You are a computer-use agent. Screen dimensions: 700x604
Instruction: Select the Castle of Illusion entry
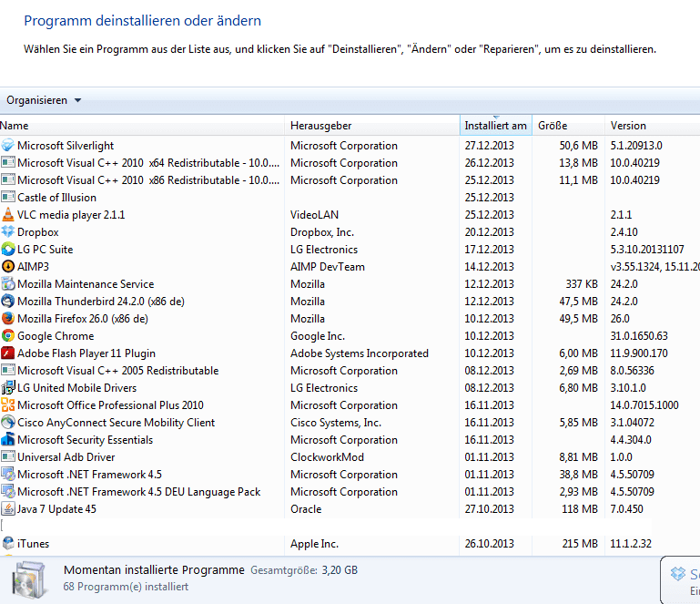pos(56,198)
